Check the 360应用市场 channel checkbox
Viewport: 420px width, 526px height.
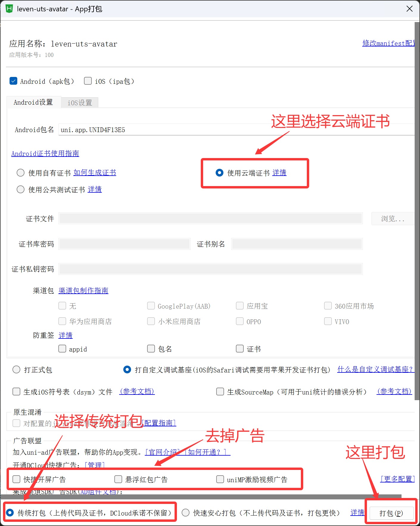pos(328,306)
